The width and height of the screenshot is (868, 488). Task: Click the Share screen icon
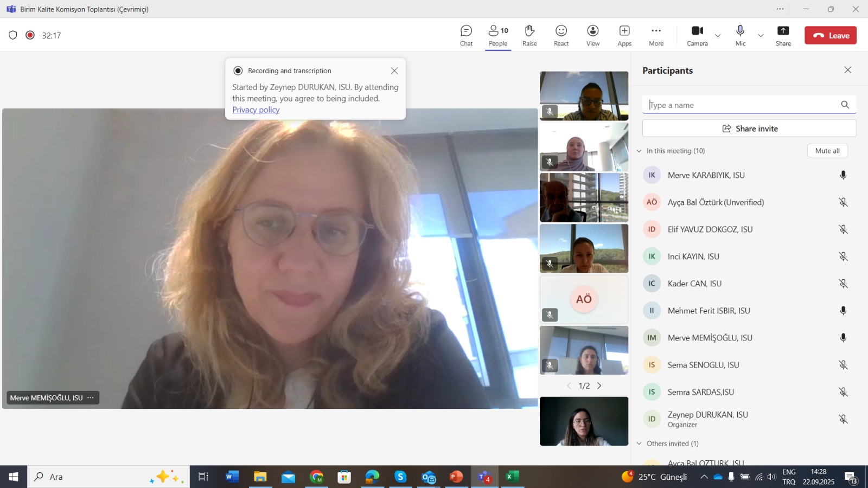[x=783, y=35]
